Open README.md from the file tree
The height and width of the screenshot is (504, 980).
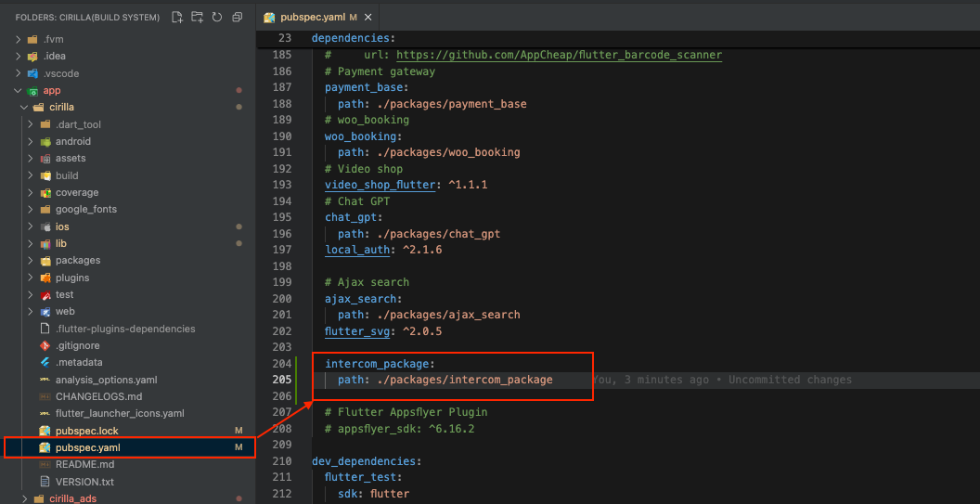[x=84, y=464]
